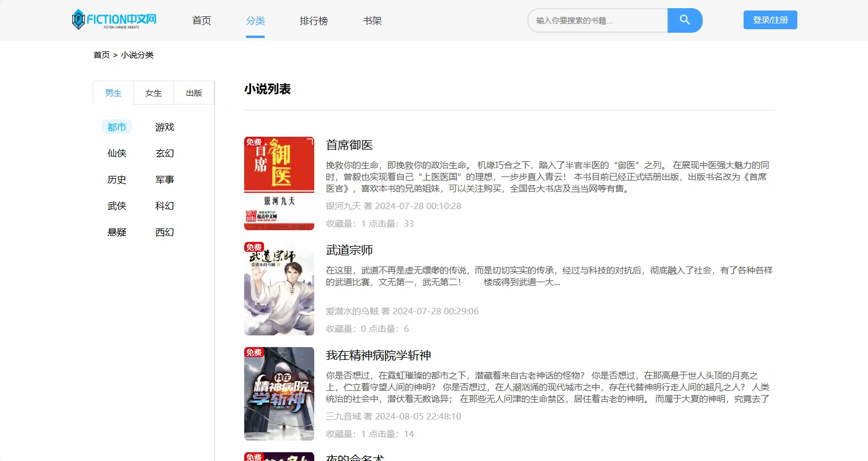Switch to the 女生 tab
This screenshot has height=461, width=868.
tap(154, 93)
